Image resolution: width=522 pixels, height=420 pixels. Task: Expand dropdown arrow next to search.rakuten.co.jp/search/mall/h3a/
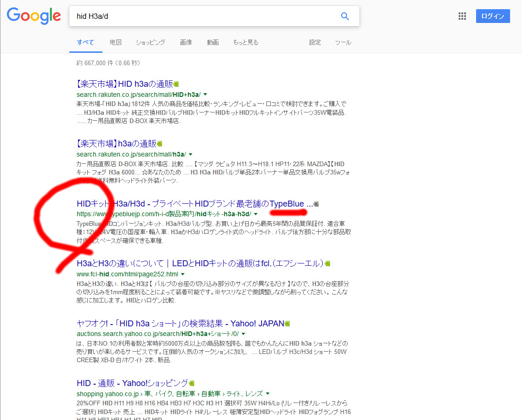click(191, 154)
